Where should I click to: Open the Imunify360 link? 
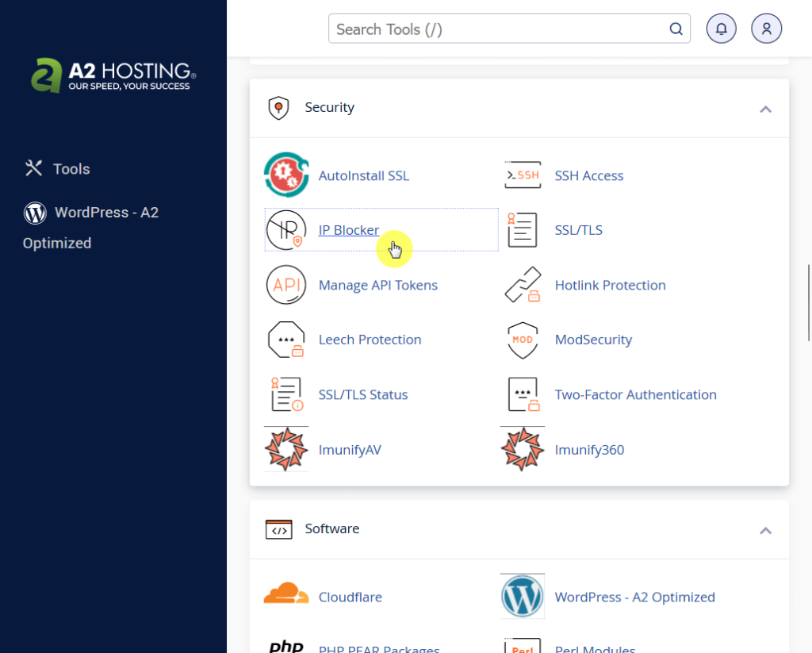[x=589, y=450]
